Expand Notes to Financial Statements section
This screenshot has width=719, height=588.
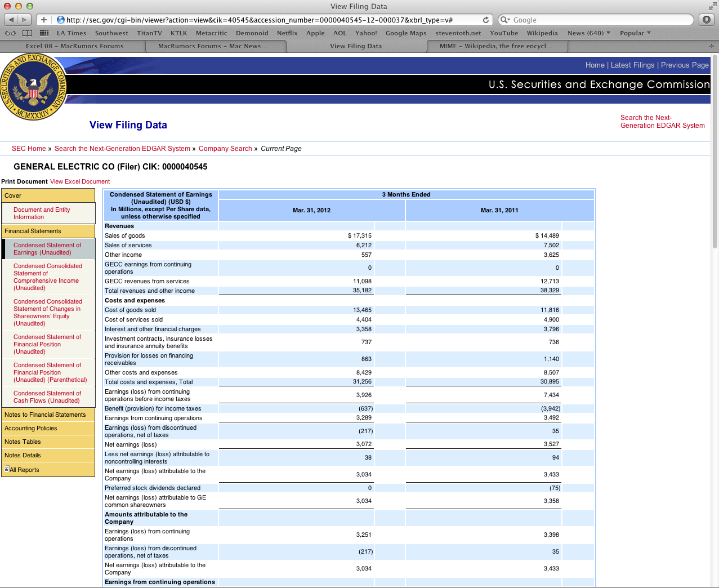(x=48, y=415)
